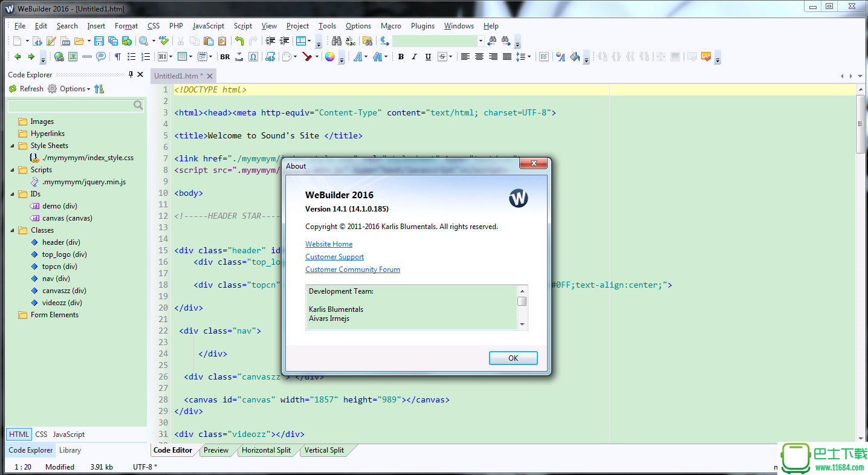Open the JavaScript menu
868x475 pixels.
[x=209, y=26]
